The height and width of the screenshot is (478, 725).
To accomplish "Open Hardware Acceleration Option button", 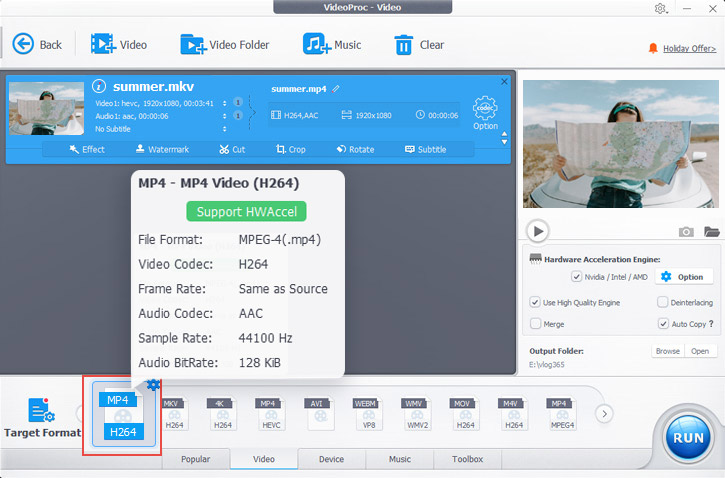I will coord(682,276).
